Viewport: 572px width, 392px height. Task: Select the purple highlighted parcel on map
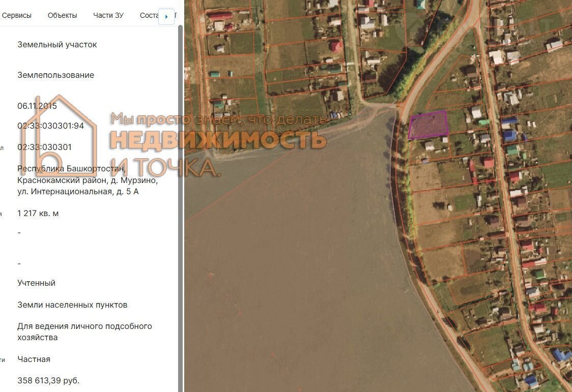click(428, 126)
